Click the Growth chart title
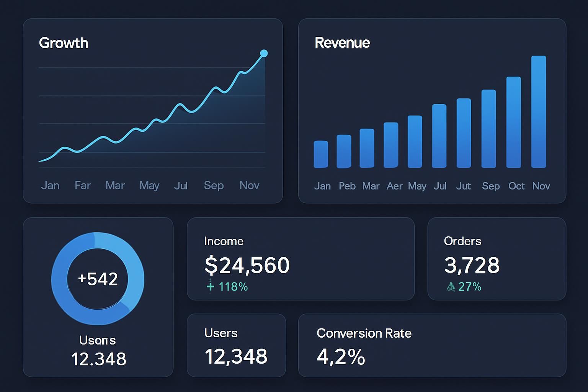Viewport: 588px width, 392px height. [x=64, y=43]
